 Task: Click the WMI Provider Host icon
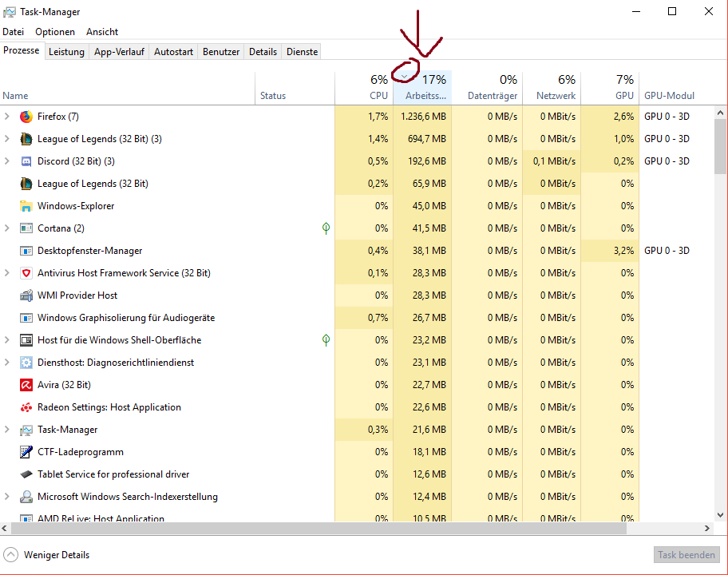(26, 295)
